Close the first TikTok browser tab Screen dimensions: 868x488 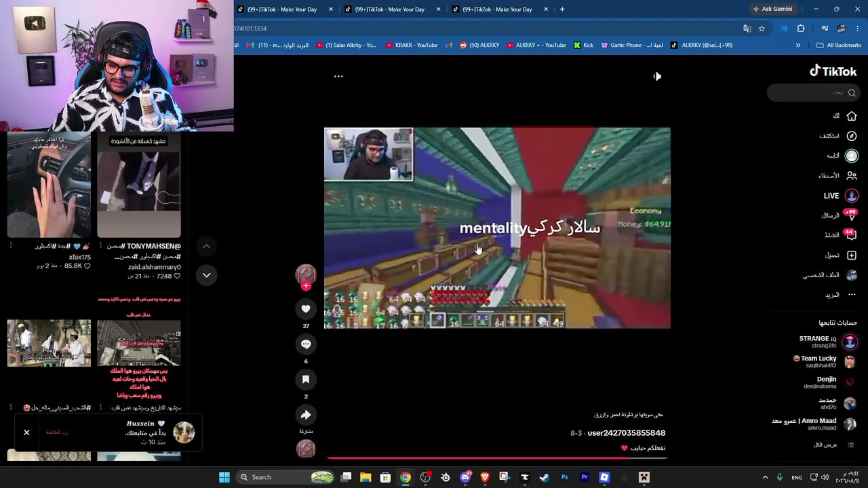pos(331,9)
